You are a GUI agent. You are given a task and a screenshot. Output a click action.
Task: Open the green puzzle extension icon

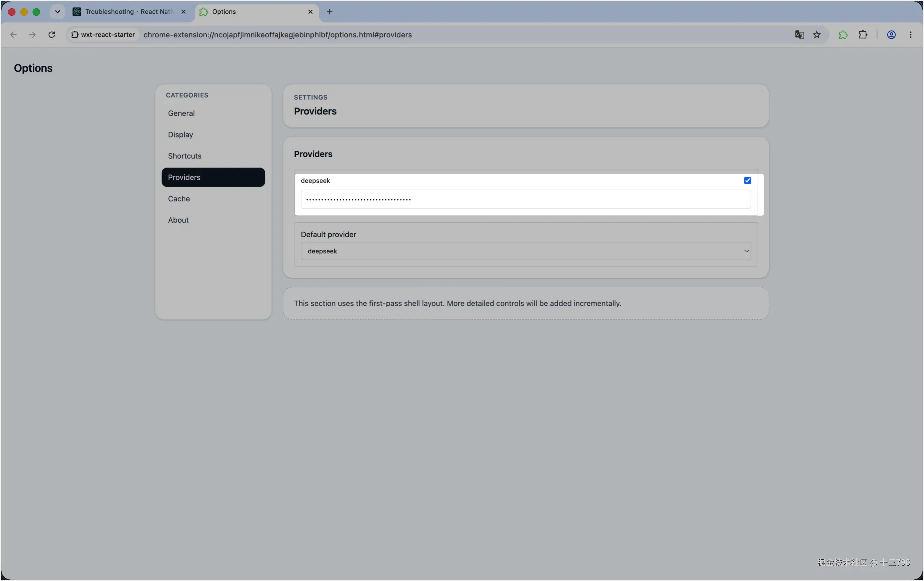coord(843,35)
